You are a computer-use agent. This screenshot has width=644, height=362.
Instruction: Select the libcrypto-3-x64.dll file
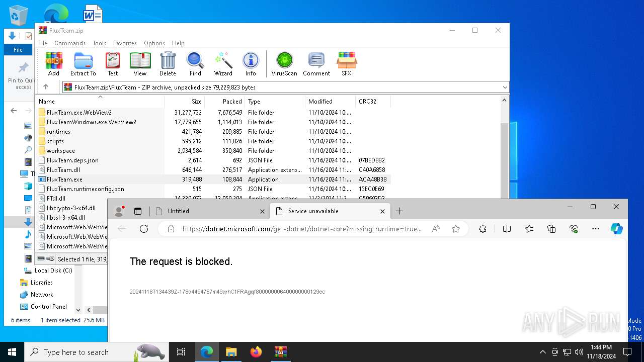(71, 208)
